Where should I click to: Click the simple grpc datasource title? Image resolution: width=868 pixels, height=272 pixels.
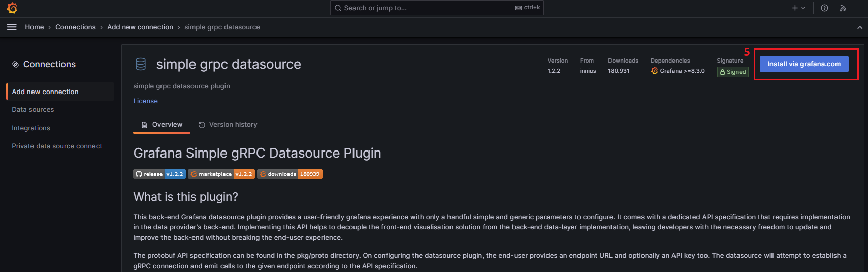[x=229, y=64]
